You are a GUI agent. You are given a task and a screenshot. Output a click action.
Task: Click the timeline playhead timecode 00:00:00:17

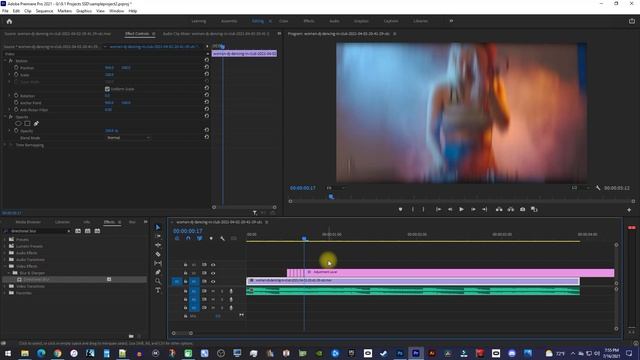(187, 231)
